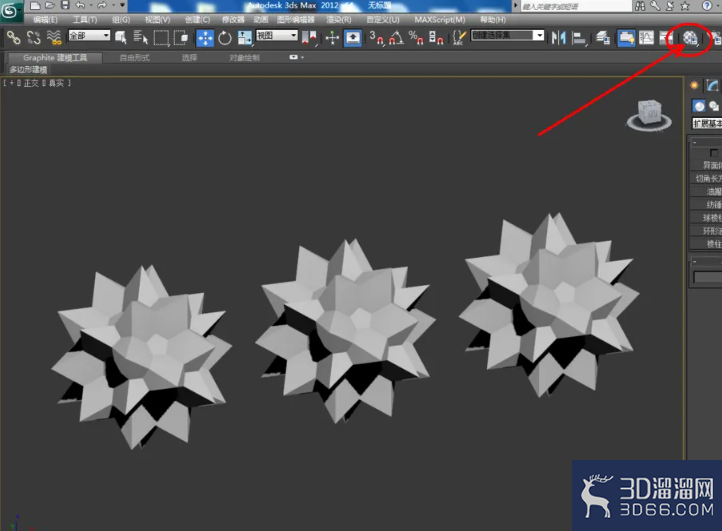Open the Material Editor circled in red

tap(690, 38)
